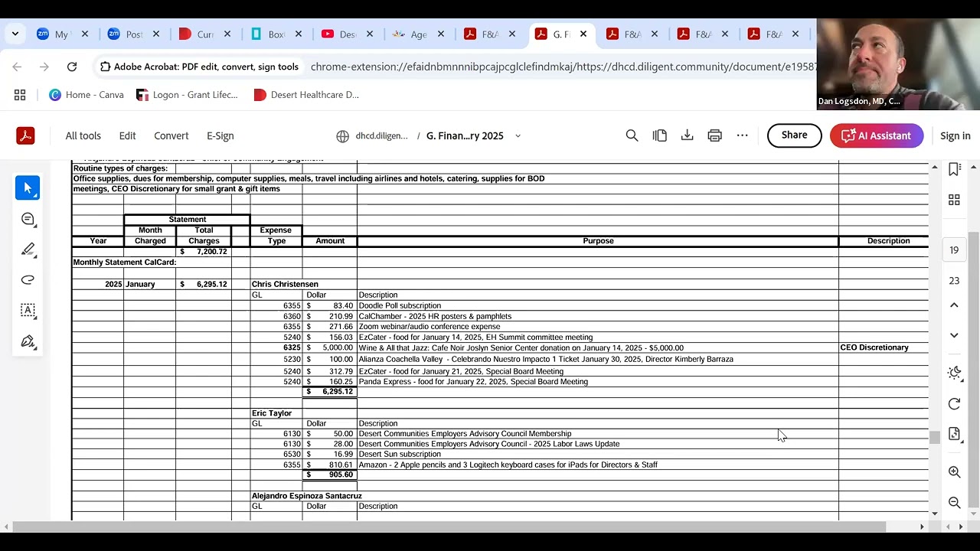
Task: Rotate the page clockwise
Action: (954, 404)
